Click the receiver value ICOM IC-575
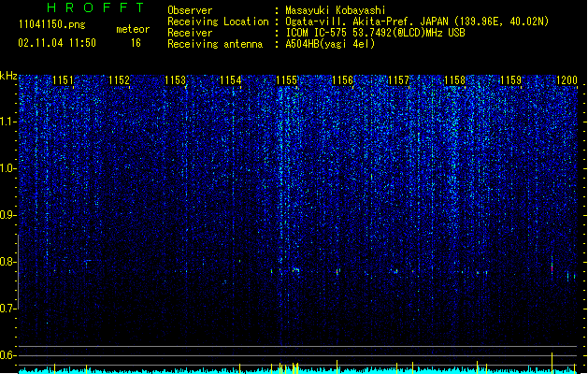Viewport: 588px width, 374px height. (317, 33)
